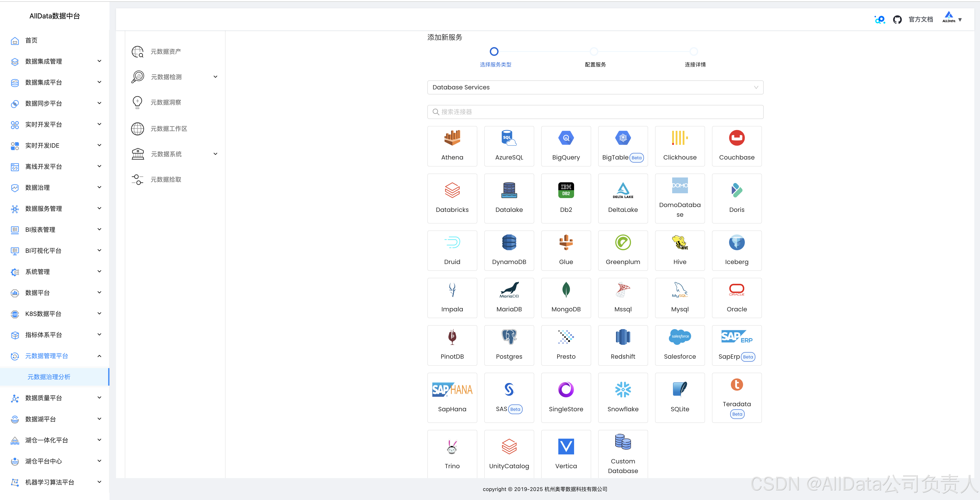Select the SQLite feather icon
The image size is (980, 500).
(x=679, y=389)
